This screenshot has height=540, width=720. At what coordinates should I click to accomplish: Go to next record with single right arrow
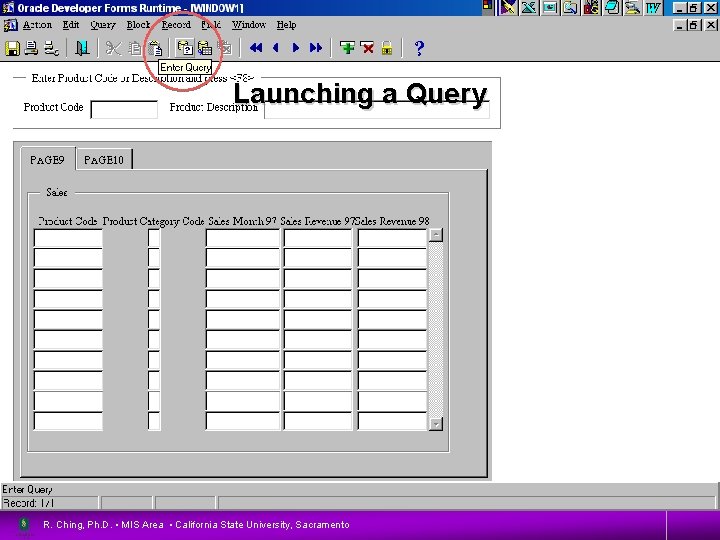pos(296,48)
